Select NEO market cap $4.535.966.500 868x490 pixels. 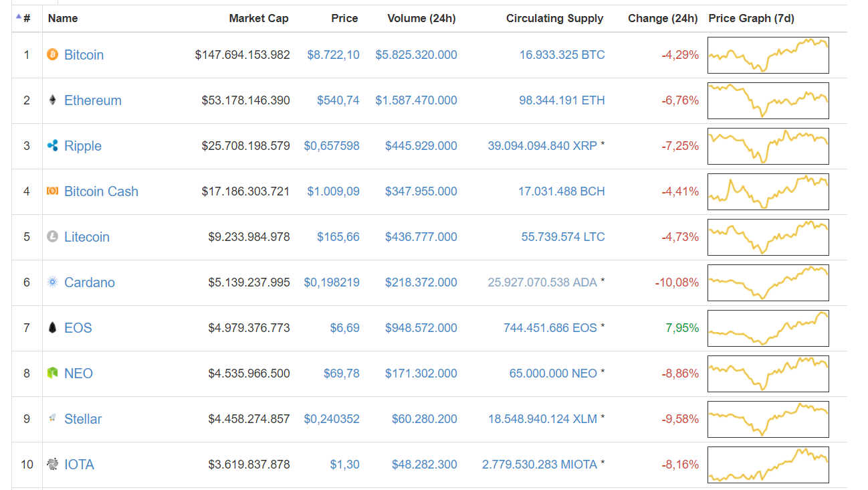(249, 374)
